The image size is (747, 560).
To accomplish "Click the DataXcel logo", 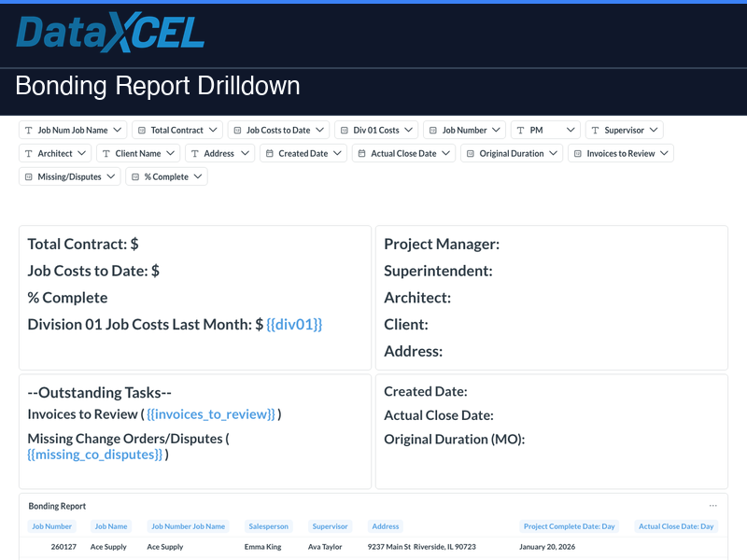I will tap(110, 34).
